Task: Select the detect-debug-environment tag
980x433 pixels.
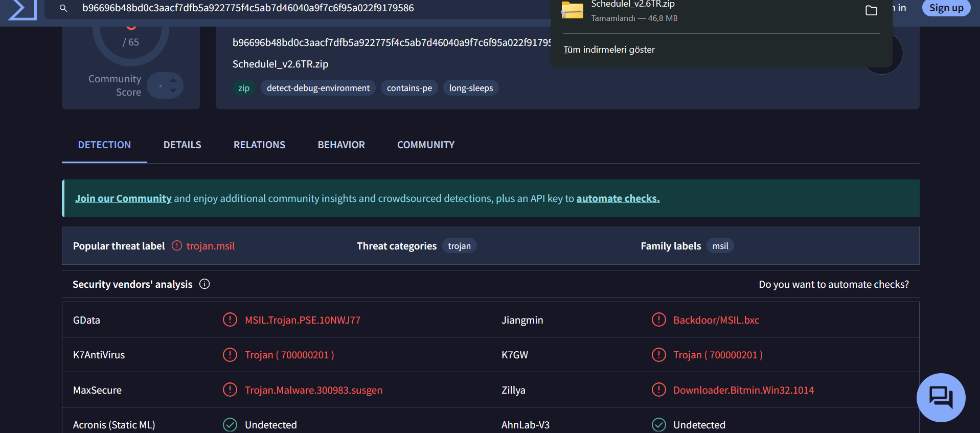Action: pyautogui.click(x=318, y=88)
